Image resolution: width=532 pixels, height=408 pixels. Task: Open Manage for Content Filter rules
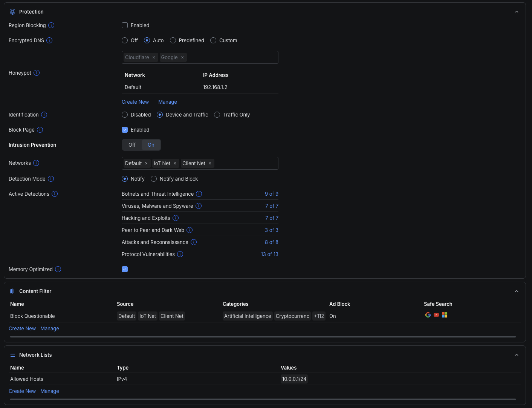tap(49, 328)
